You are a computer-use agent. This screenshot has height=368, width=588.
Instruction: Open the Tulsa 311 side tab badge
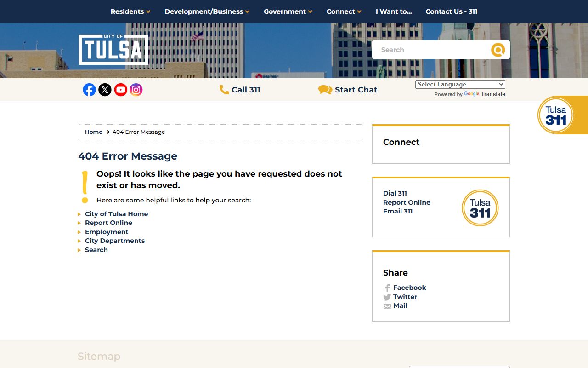[556, 115]
